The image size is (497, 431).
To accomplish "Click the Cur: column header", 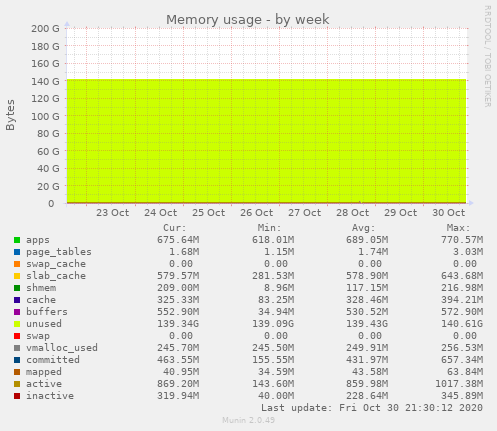I will pyautogui.click(x=175, y=228).
